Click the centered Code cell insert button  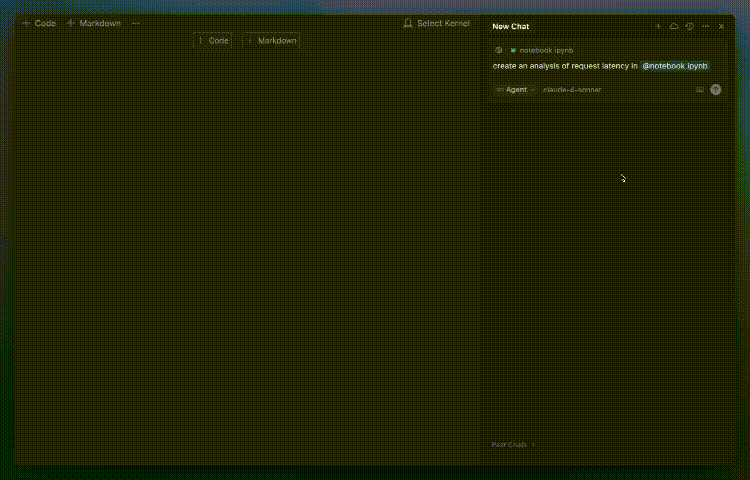click(x=213, y=41)
